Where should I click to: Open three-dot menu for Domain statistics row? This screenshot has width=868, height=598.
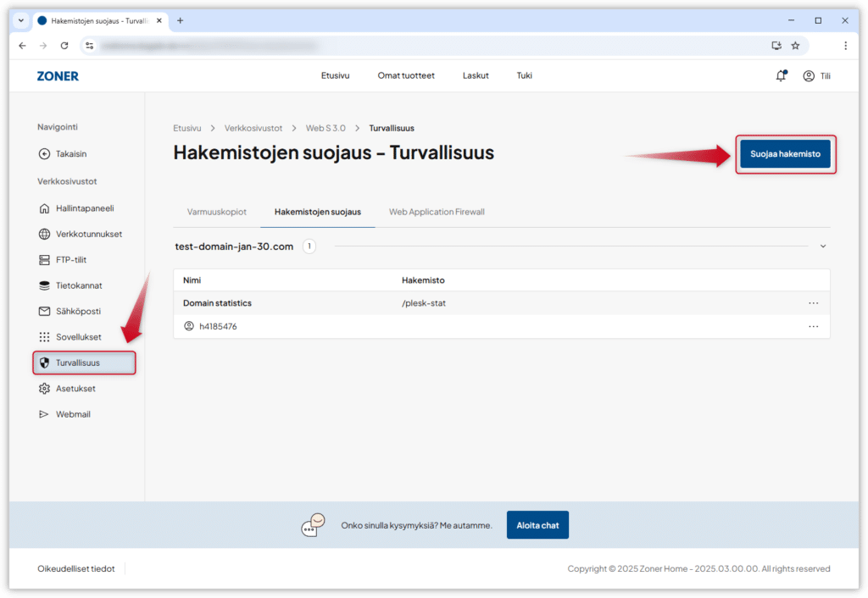point(813,303)
